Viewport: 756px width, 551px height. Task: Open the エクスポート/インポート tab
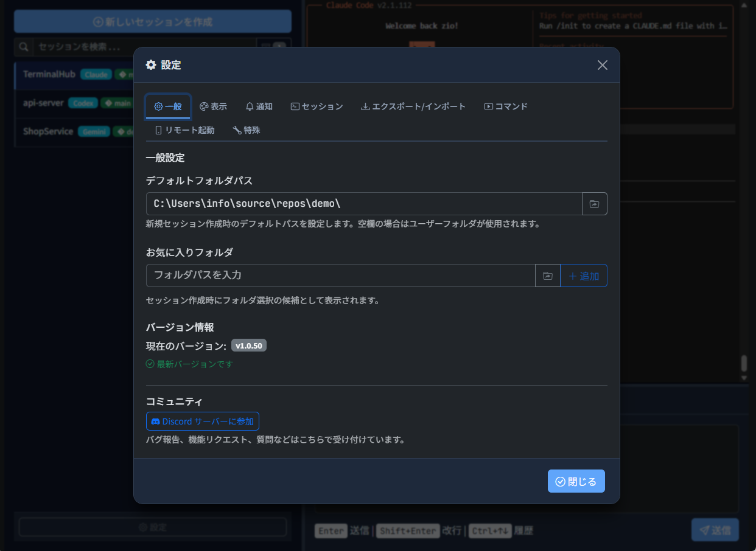[x=413, y=106]
